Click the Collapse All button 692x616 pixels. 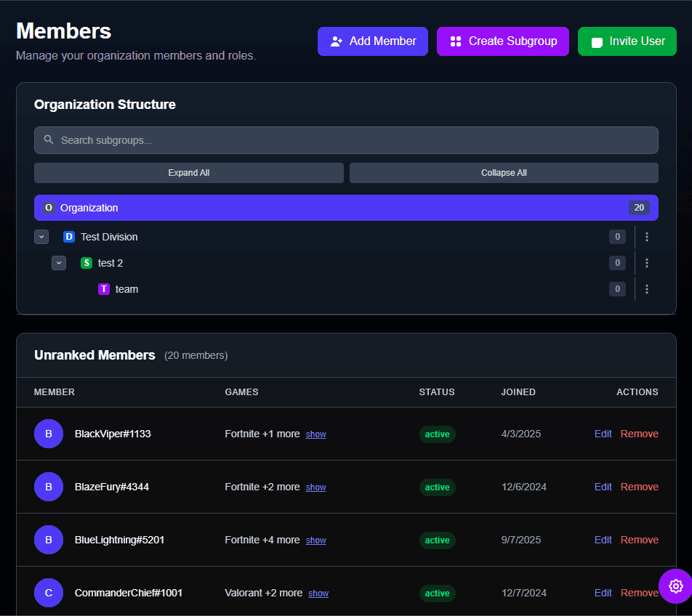click(504, 173)
